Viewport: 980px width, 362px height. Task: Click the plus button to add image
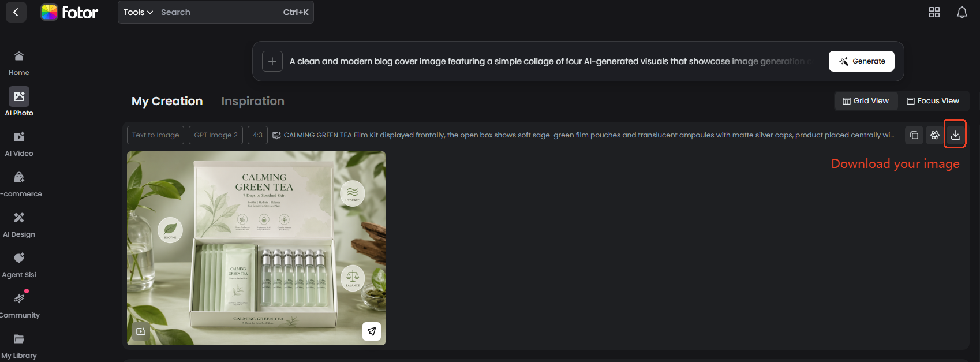[272, 61]
